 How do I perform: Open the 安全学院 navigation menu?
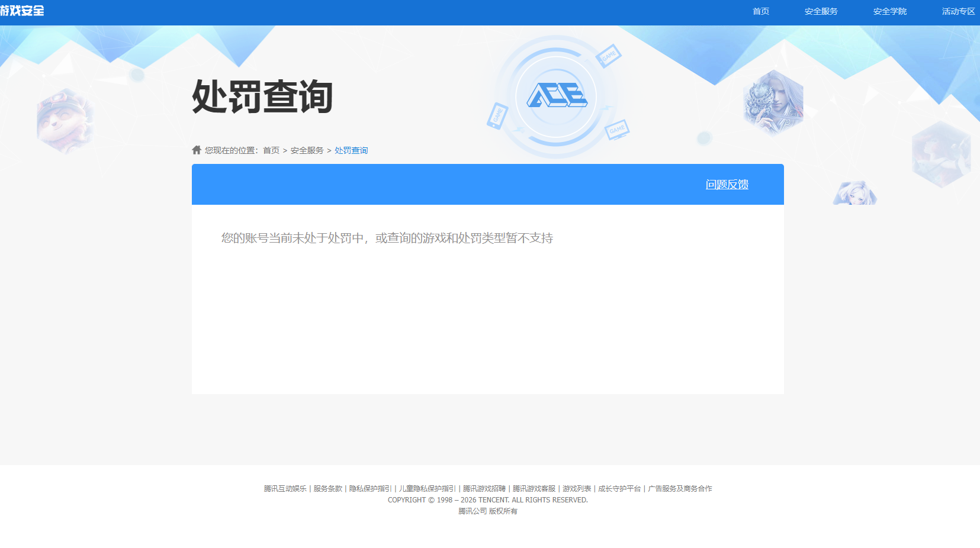[x=890, y=11]
